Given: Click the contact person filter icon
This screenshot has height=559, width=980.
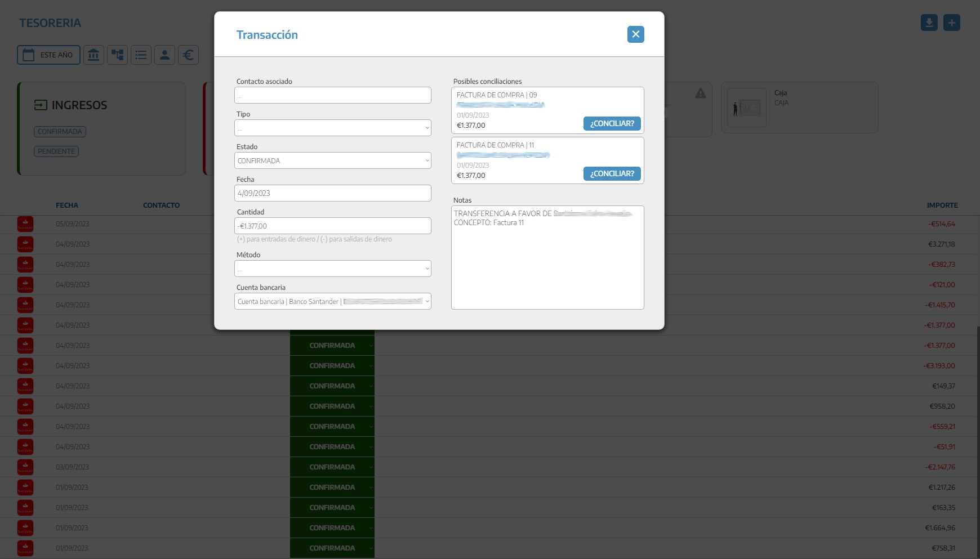Looking at the screenshot, I should [164, 55].
